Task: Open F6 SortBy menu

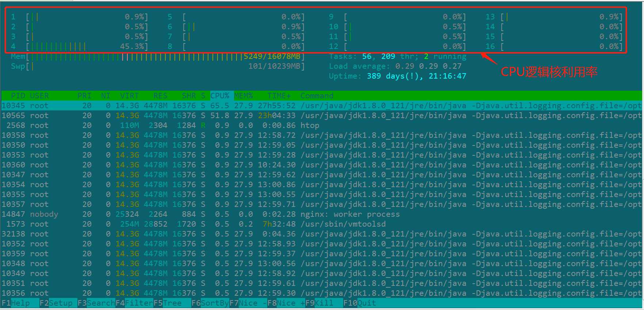Action: 210,303
